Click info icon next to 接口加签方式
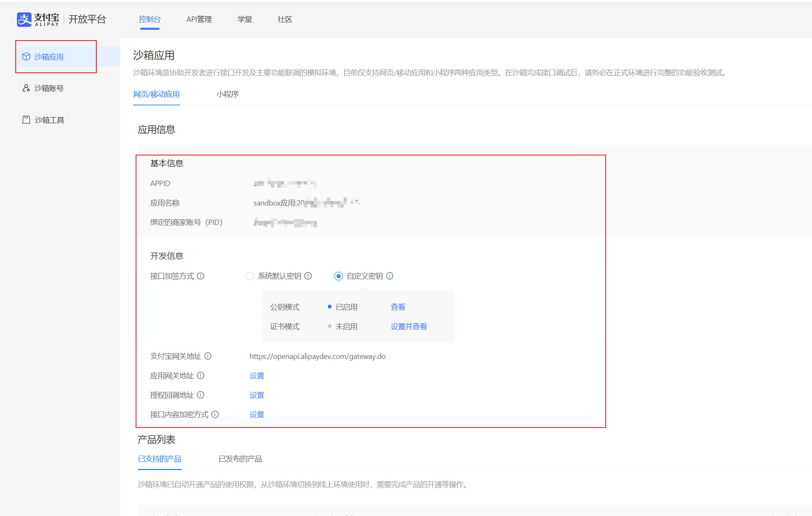Viewport: 812px width, 516px height. pos(201,276)
